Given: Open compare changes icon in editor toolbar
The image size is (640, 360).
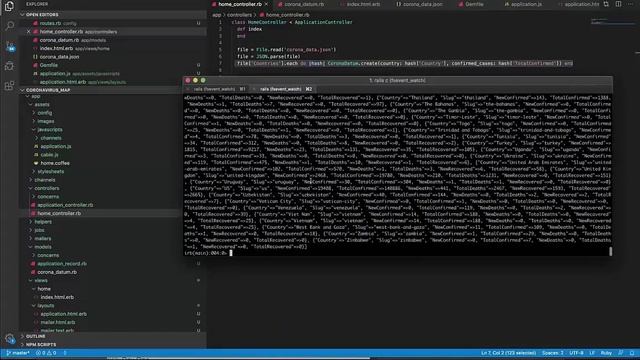Looking at the screenshot, I should pyautogui.click(x=606, y=4).
